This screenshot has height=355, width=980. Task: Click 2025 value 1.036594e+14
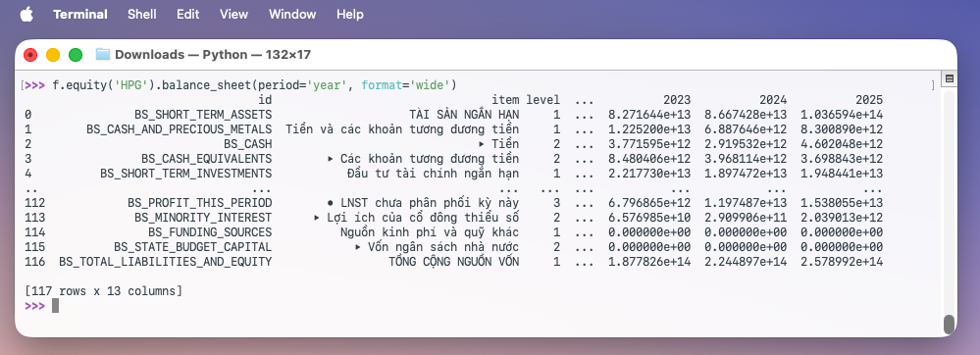click(x=842, y=115)
